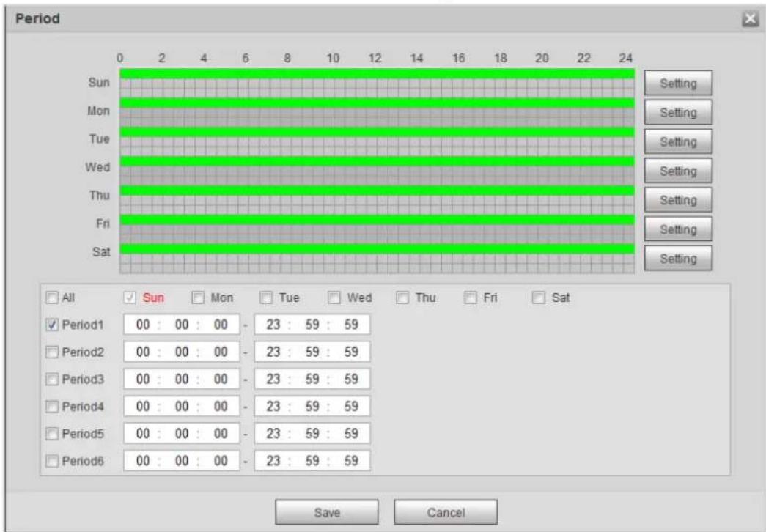Viewport: 766px width, 532px height.
Task: Click the green Wed schedule bar
Action: tap(378, 161)
